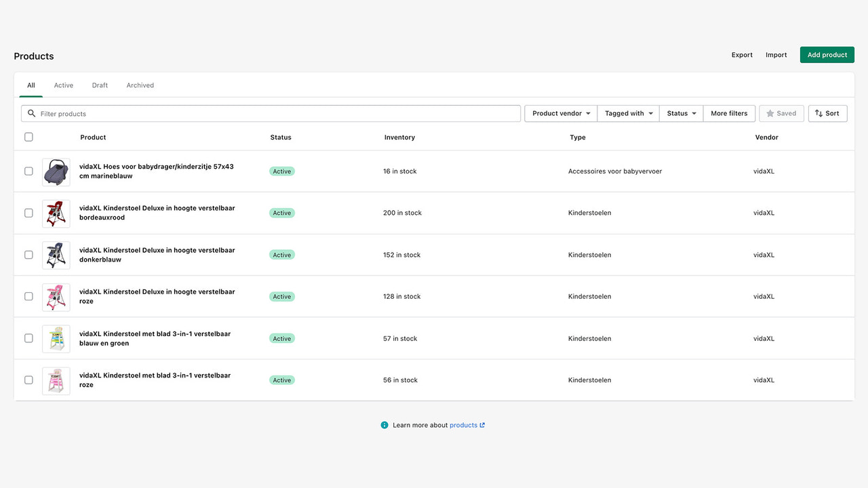Open the Tagged with dropdown
This screenshot has width=868, height=488.
tap(627, 113)
